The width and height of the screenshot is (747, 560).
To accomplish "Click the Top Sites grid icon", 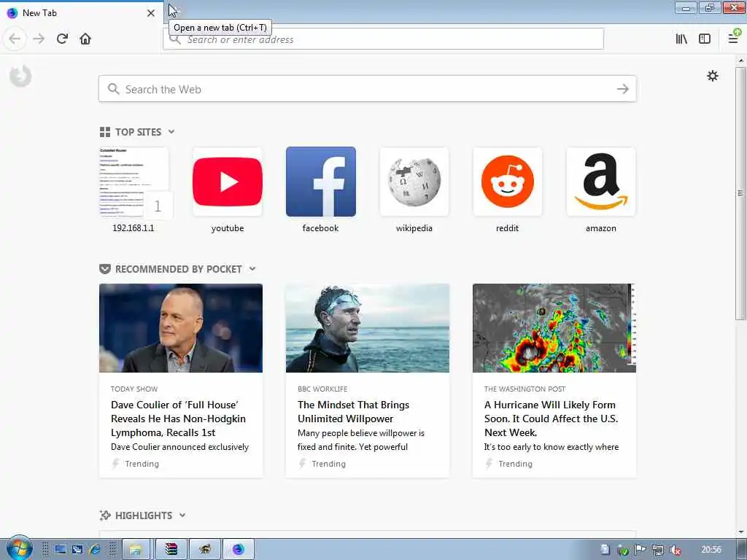I will coord(105,132).
